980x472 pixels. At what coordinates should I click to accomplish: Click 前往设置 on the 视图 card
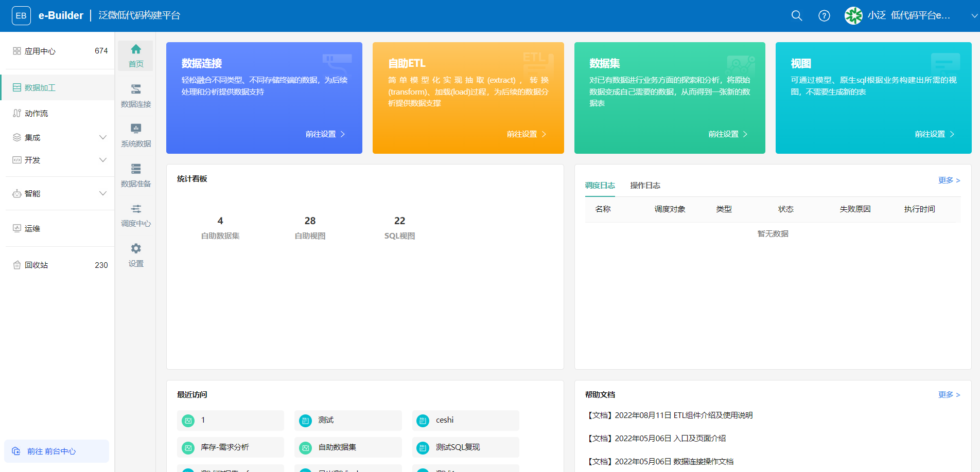coord(935,134)
